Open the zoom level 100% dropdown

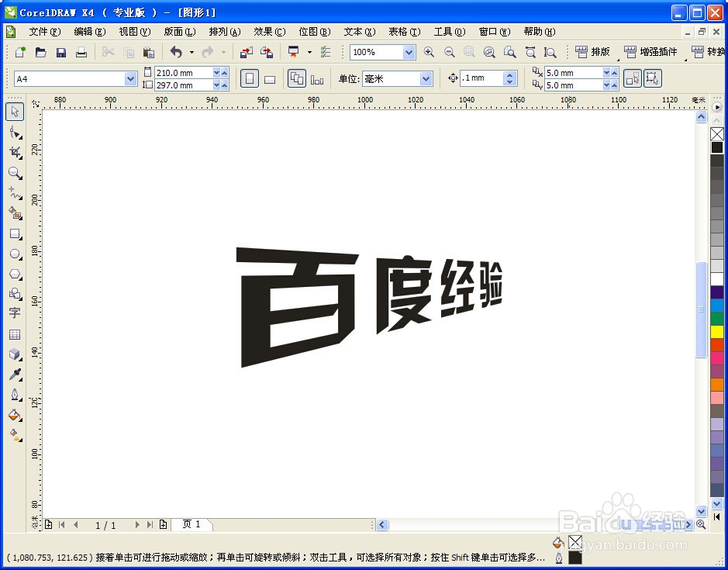pos(409,52)
